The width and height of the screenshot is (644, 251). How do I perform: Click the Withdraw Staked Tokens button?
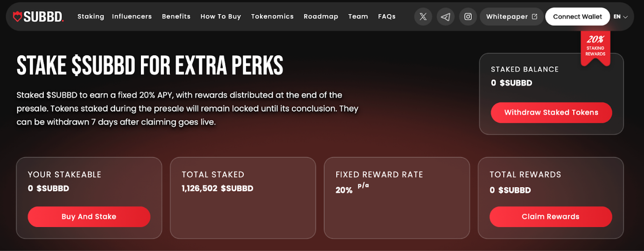coord(551,113)
